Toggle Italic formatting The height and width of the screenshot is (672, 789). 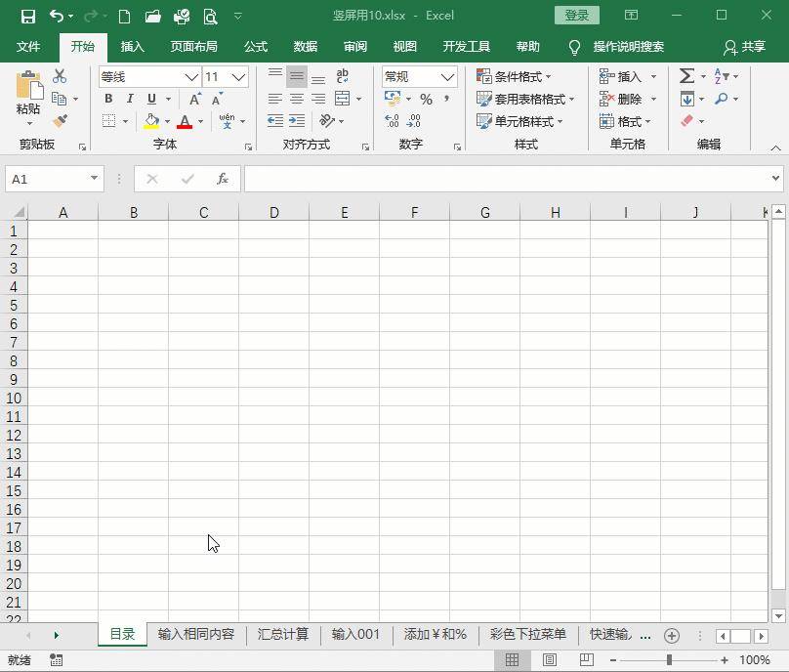point(130,99)
